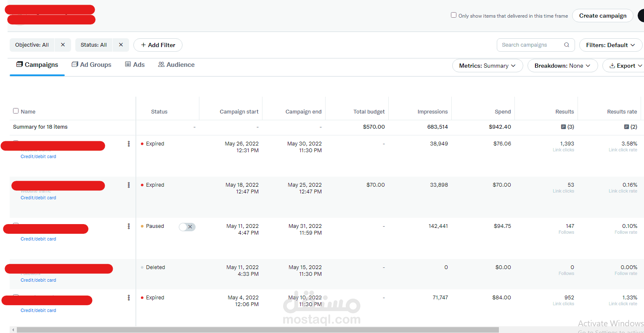
Task: Sort by the Impressions column header
Action: 432,112
